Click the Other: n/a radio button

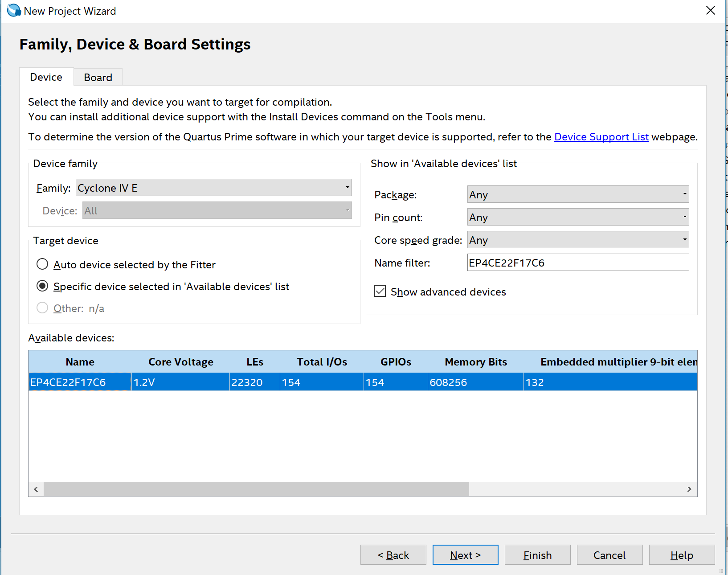42,308
